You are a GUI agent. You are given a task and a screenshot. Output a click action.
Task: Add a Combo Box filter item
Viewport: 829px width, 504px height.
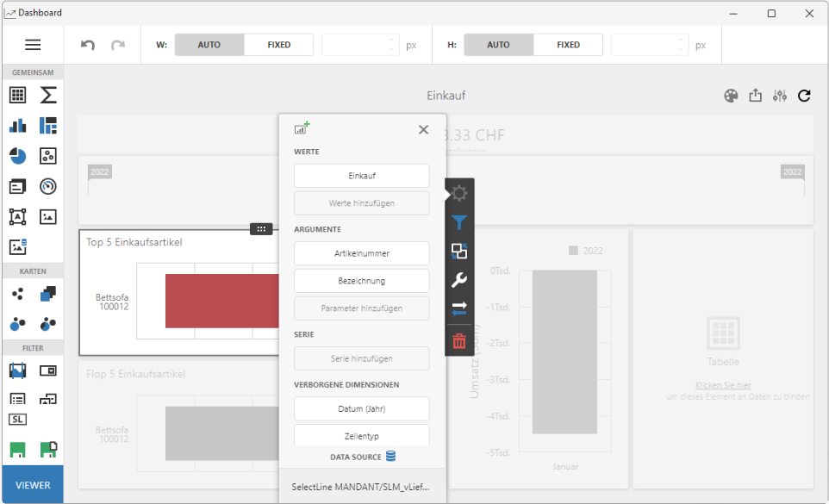coord(48,370)
